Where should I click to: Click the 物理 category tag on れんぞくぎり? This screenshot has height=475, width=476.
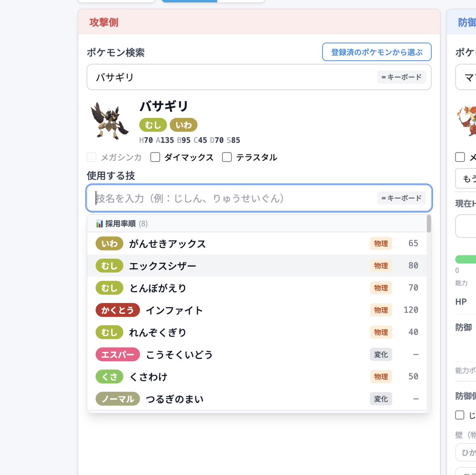pyautogui.click(x=381, y=333)
